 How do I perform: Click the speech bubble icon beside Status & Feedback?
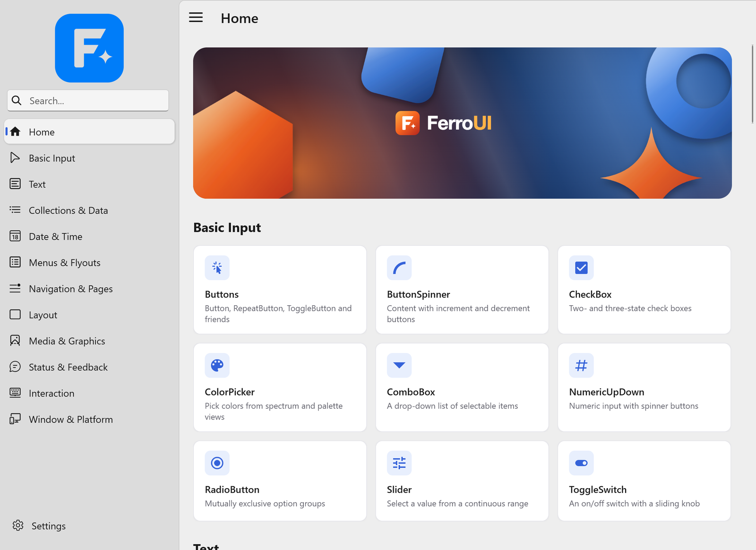[15, 367]
